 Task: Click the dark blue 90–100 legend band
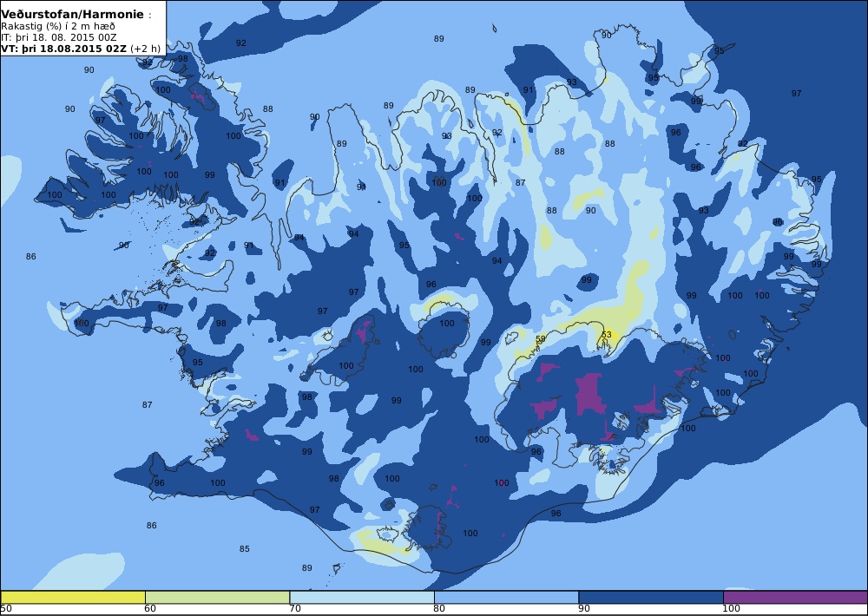click(651, 597)
